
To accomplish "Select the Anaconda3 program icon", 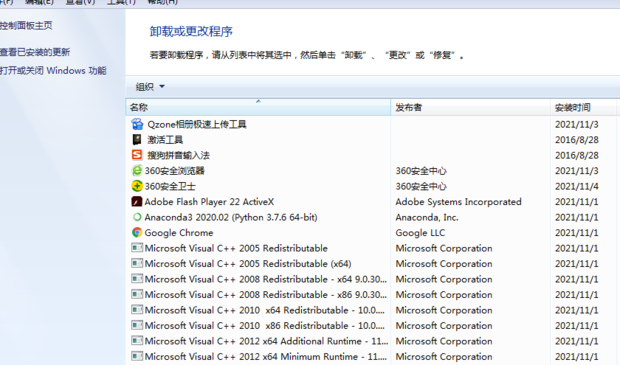I will coord(137,217).
